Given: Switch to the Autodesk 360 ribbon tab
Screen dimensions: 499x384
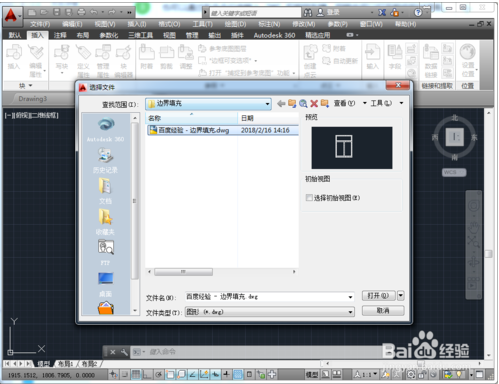Looking at the screenshot, I should point(274,35).
